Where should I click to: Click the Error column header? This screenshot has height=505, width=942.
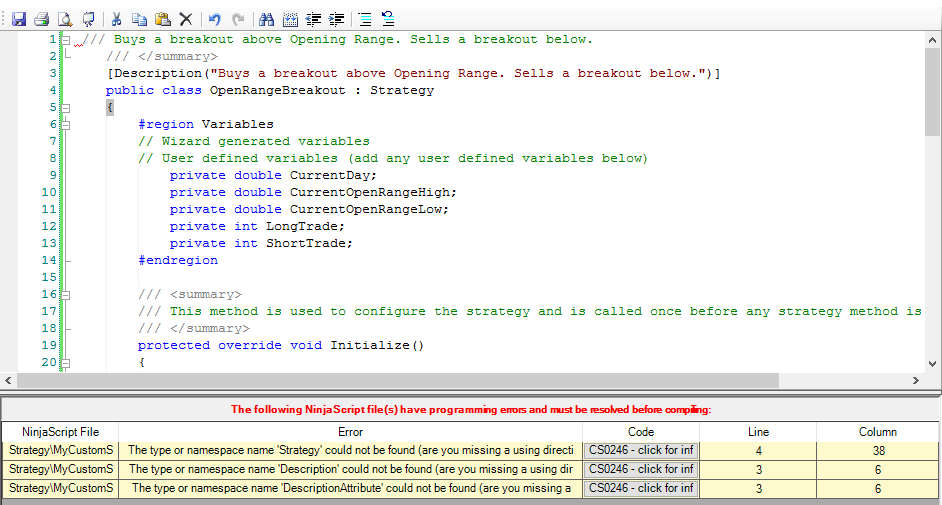[x=350, y=432]
